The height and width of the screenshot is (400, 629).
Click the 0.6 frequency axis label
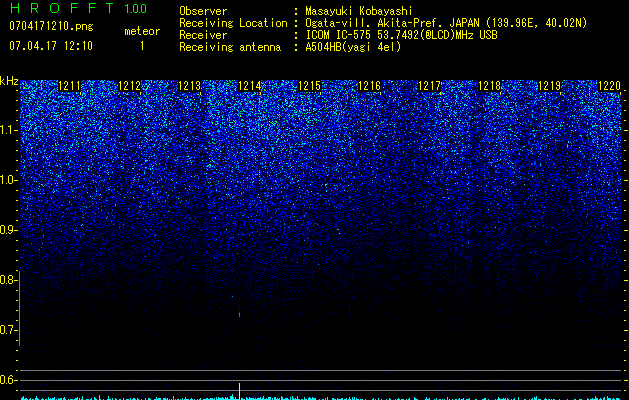tap(9, 380)
